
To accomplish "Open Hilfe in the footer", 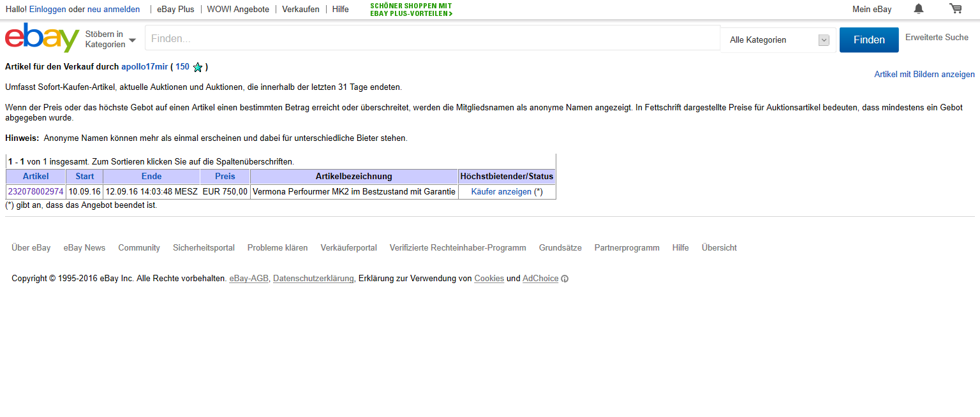I will pos(681,248).
